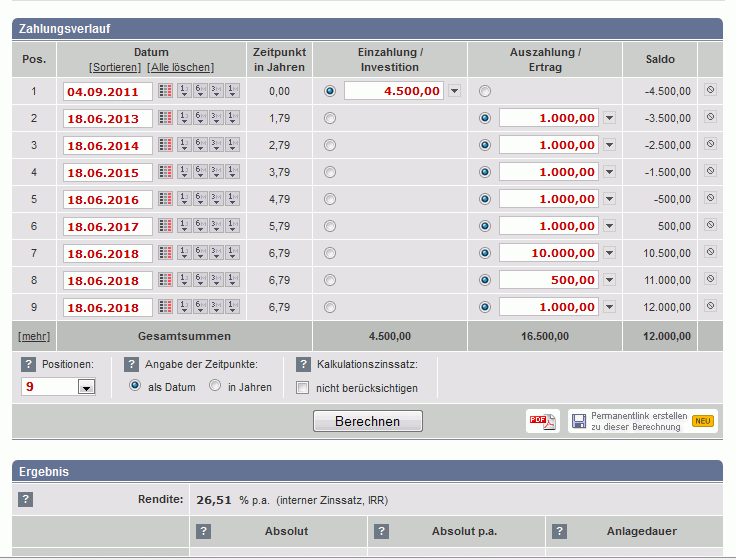The height and width of the screenshot is (560, 736).
Task: Click 'Permanentlink erstellen zu dieser Berechnung' text
Action: (639, 421)
